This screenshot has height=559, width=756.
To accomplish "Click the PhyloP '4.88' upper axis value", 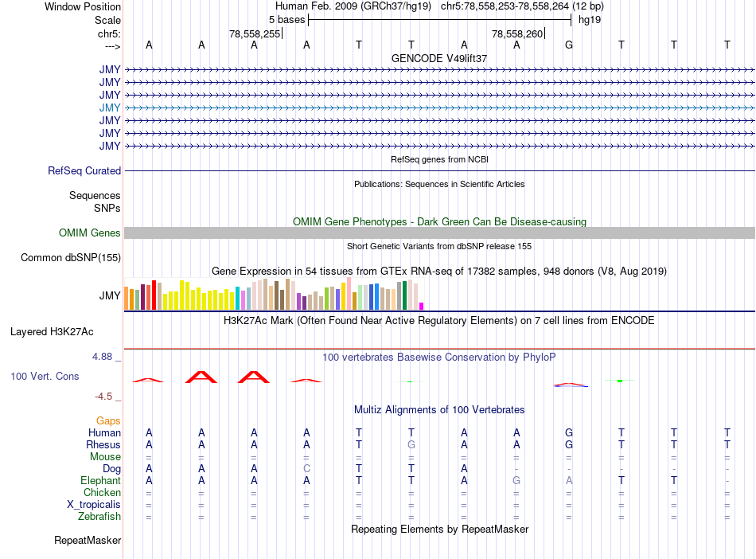I will [x=102, y=357].
